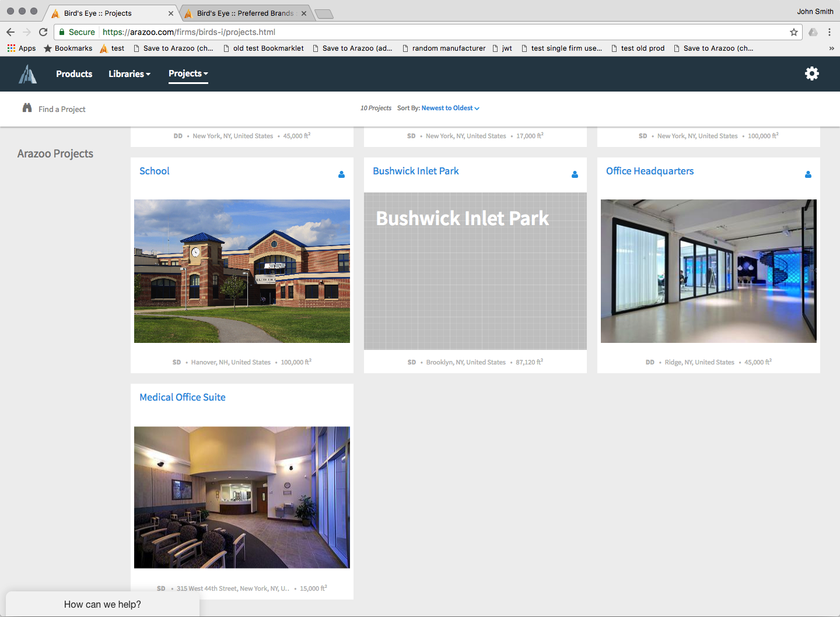Switch to the Preferred Brands tab
The width and height of the screenshot is (840, 617).
[x=245, y=12]
